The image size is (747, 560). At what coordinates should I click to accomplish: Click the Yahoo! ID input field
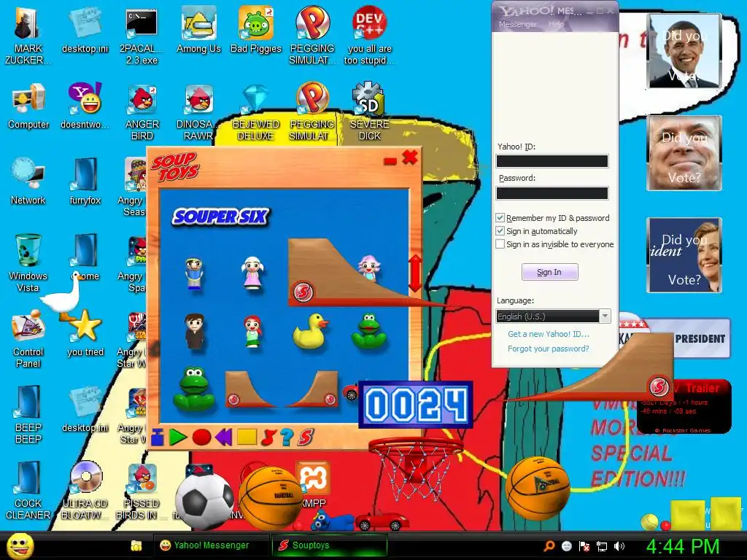click(552, 161)
